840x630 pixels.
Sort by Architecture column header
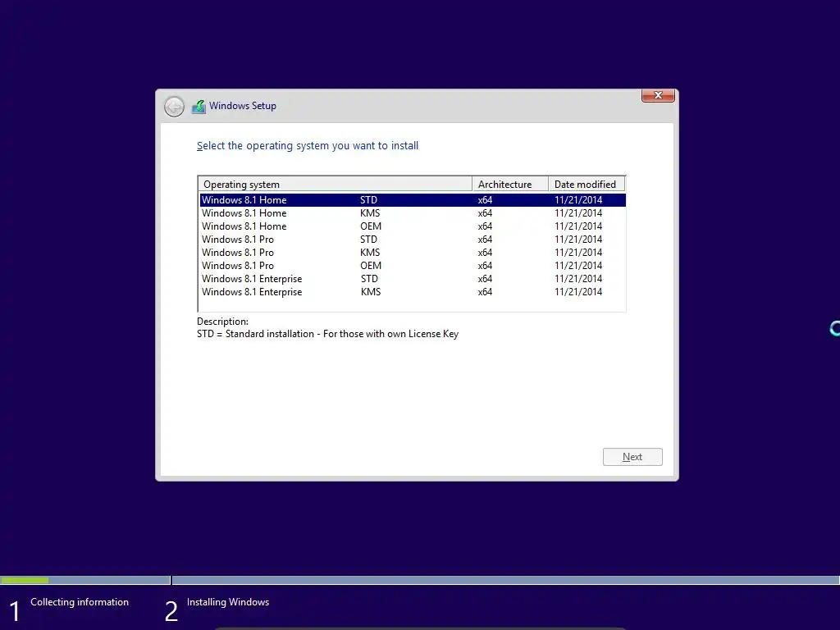point(510,185)
